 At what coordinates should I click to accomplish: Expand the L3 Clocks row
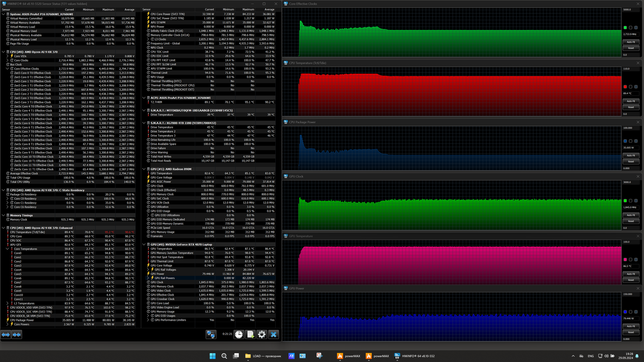[148, 39]
